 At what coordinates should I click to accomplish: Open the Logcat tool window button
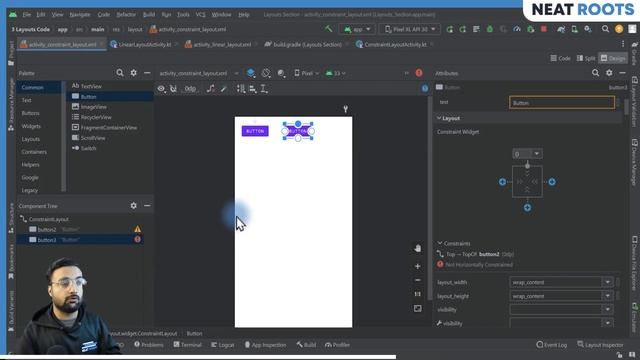pos(223,345)
